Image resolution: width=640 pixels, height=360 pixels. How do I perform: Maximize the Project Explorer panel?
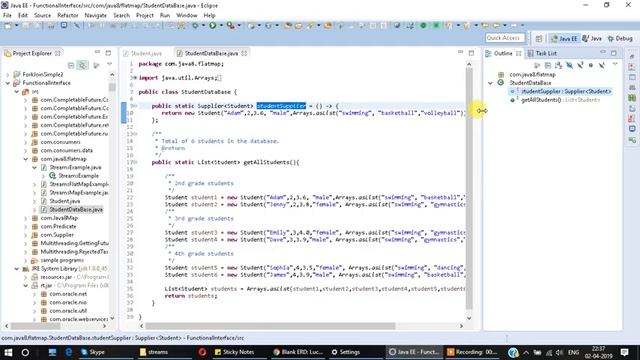108,53
